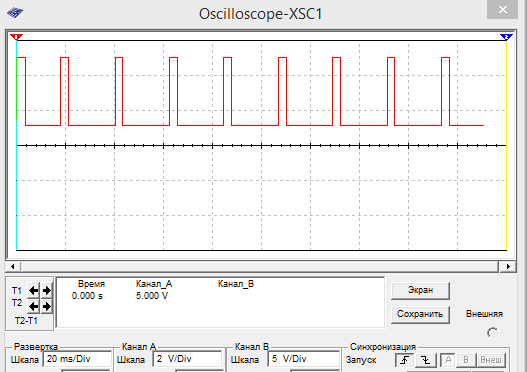The width and height of the screenshot is (527, 372).
Task: Click the T2-T1 label
Action: pos(26,321)
